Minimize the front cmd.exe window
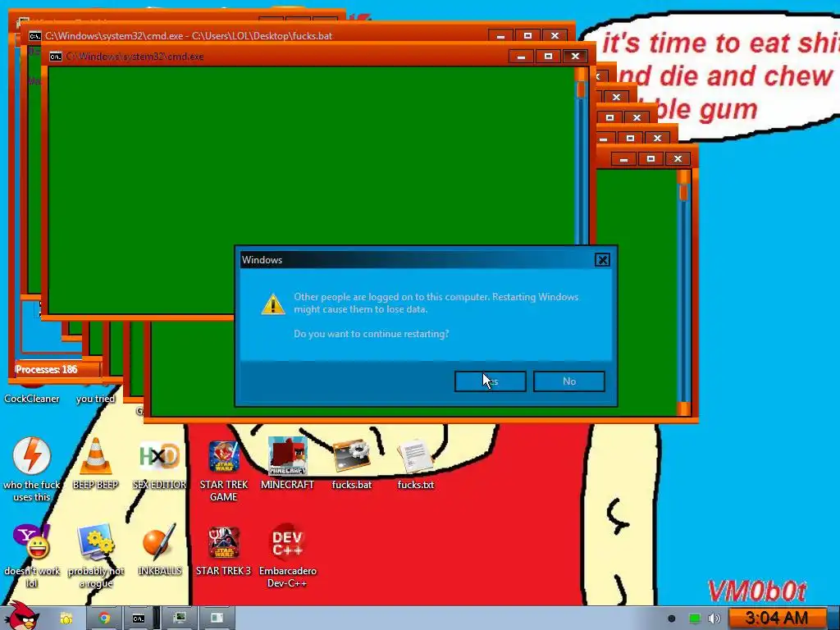 (x=521, y=57)
